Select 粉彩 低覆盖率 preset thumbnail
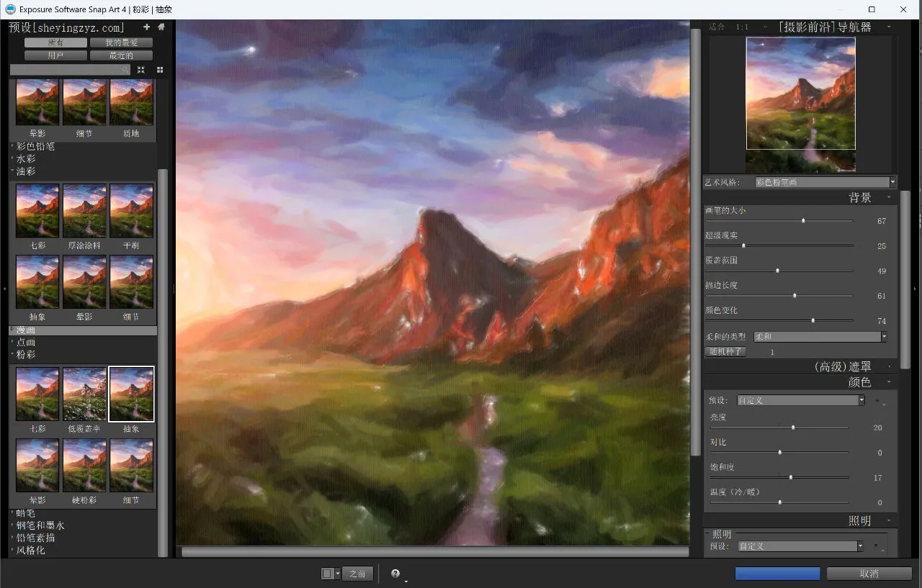This screenshot has height=588, width=922. coord(84,394)
